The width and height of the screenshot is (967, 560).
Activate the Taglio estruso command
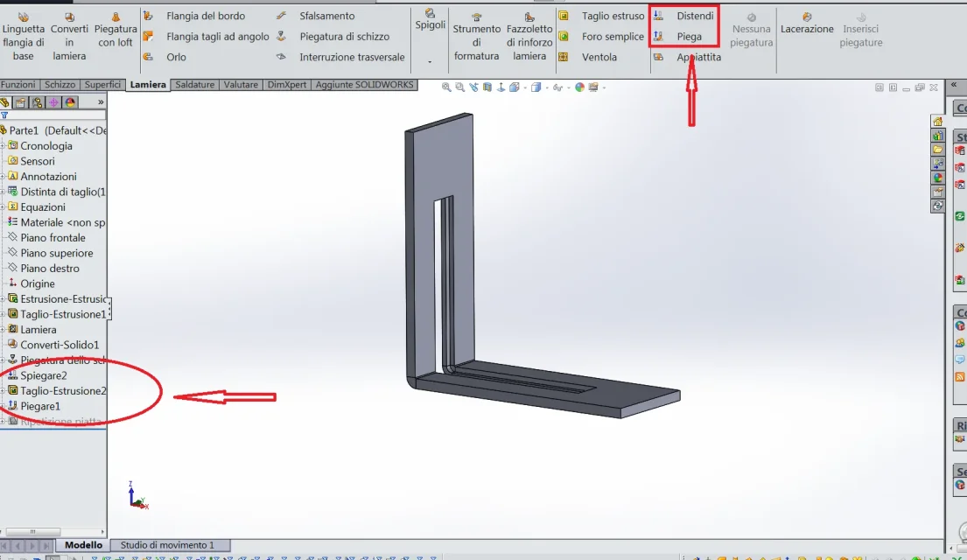pos(601,16)
